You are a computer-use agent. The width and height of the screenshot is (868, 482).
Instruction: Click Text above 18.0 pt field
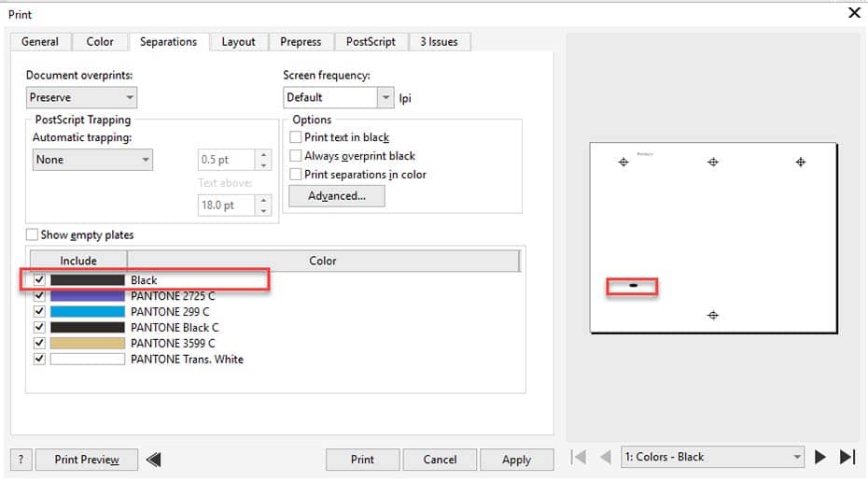[x=227, y=205]
